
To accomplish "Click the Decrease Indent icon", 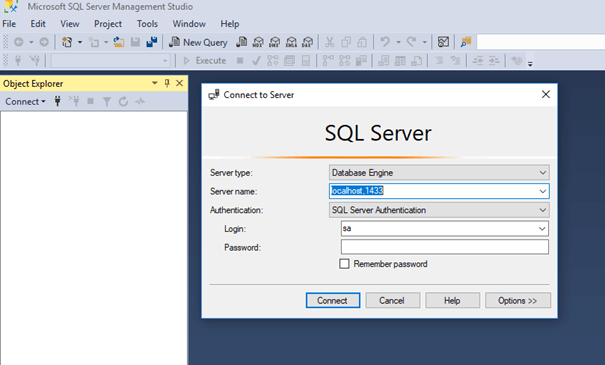I will 478,61.
